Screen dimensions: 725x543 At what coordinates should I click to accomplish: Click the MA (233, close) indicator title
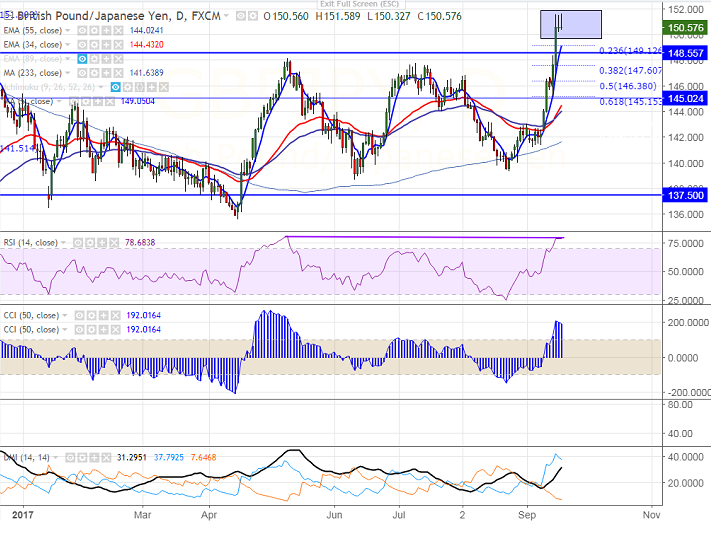pyautogui.click(x=36, y=73)
